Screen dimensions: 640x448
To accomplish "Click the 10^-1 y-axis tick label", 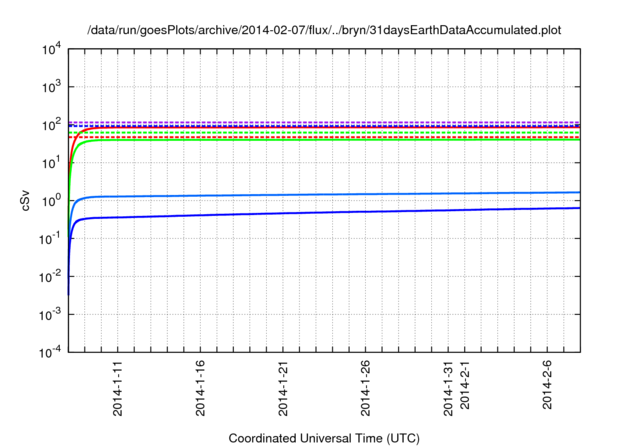I will click(x=51, y=239).
